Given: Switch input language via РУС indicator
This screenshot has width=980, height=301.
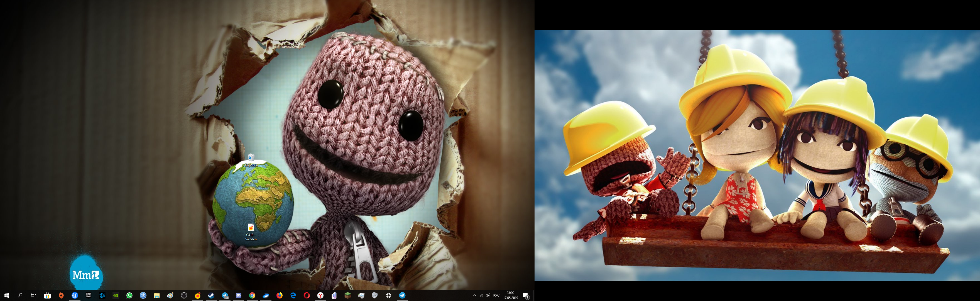Looking at the screenshot, I should [x=496, y=295].
